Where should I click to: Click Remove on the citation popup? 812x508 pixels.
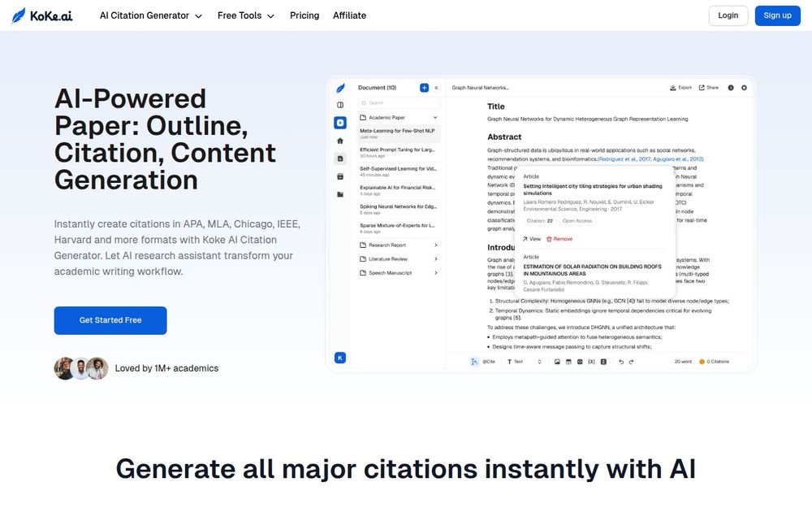coord(559,239)
